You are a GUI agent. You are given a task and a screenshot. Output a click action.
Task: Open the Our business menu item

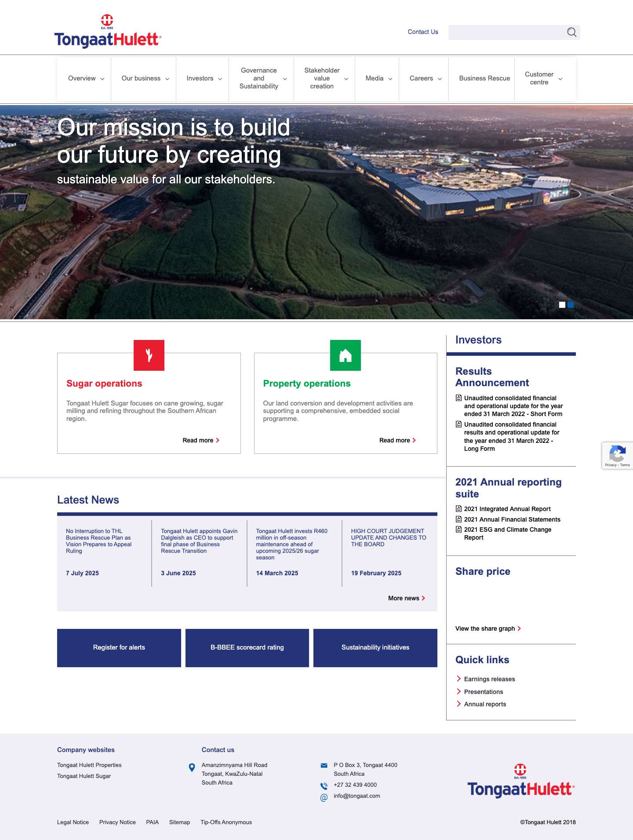tap(141, 78)
